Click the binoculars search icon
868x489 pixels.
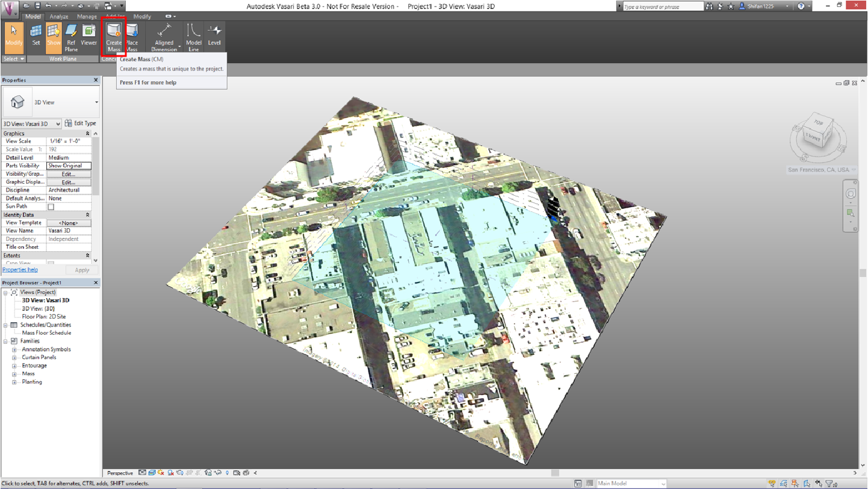[710, 6]
